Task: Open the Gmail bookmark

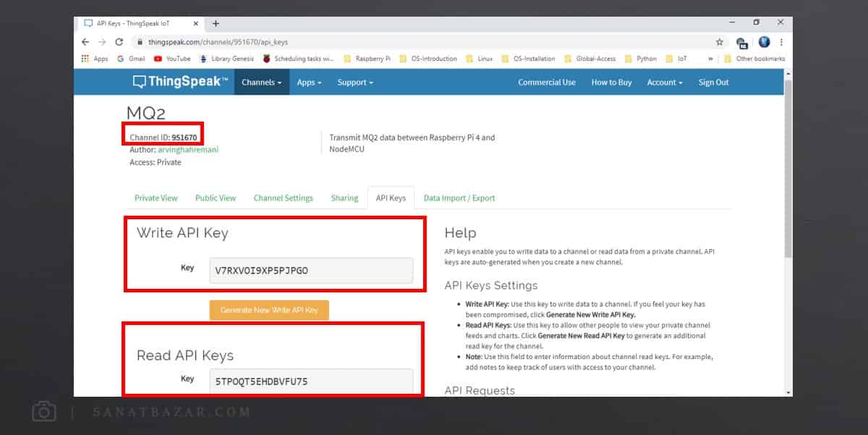Action: [131, 59]
